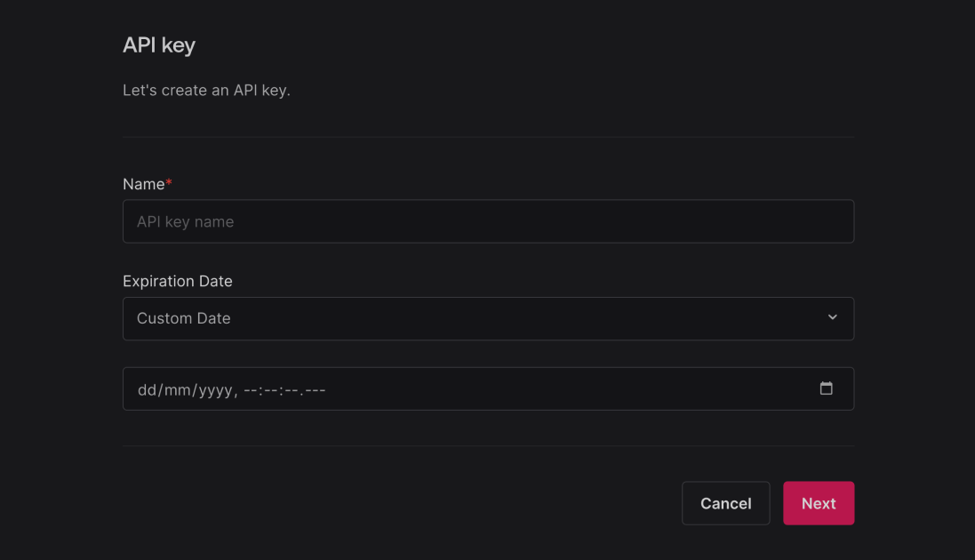This screenshot has height=560, width=975.
Task: Click the chevron arrow in the expiration selector
Action: [832, 317]
